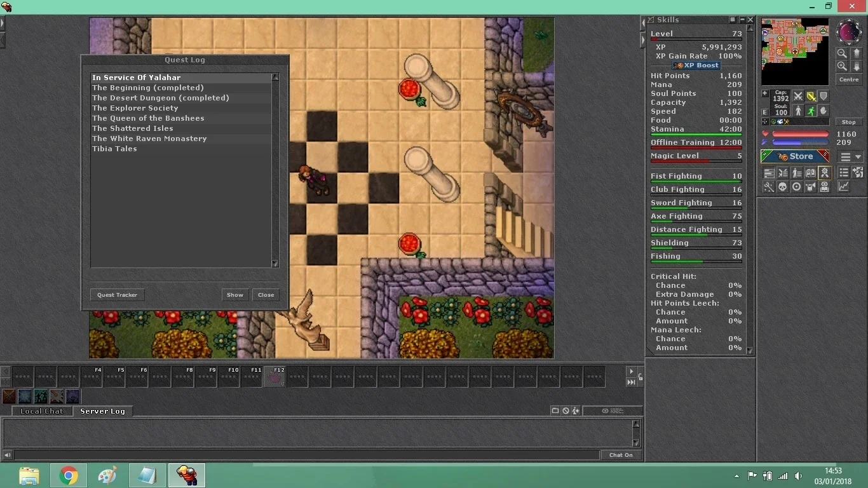
Task: Click the Quest Log list scroll-down arrow
Action: [x=275, y=264]
